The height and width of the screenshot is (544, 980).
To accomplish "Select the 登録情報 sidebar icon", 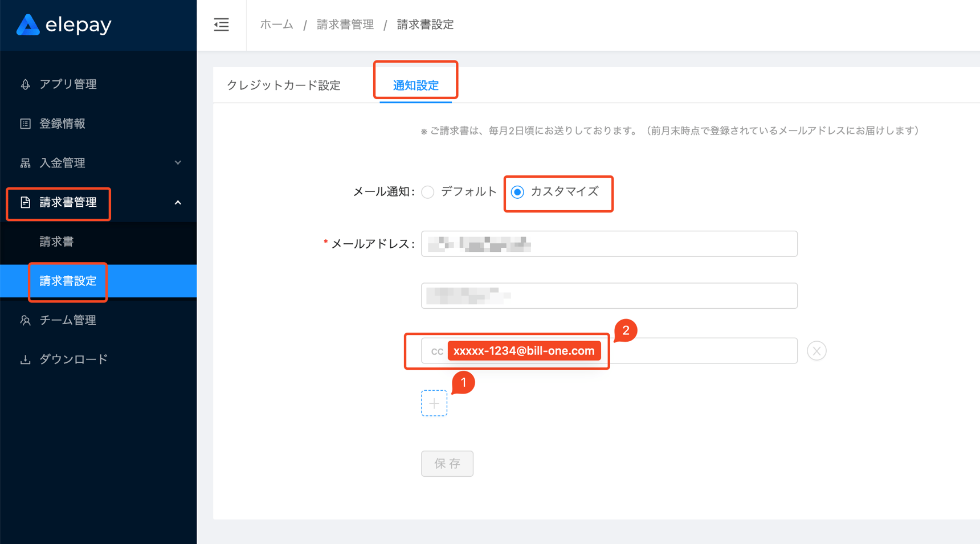I will click(24, 124).
